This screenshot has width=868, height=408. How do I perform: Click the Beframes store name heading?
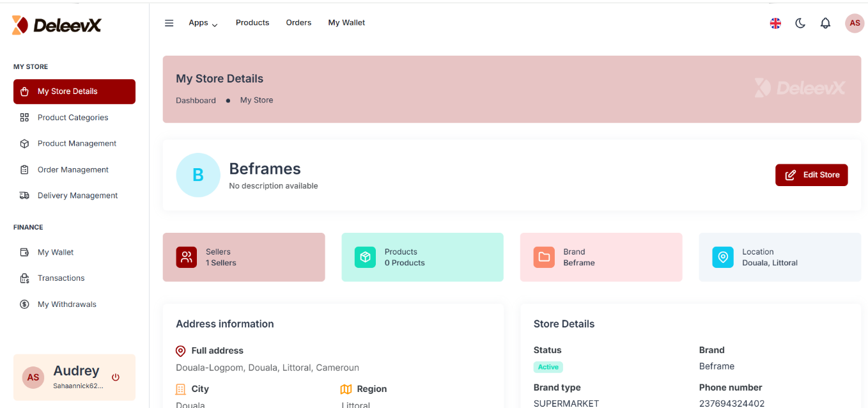point(265,169)
